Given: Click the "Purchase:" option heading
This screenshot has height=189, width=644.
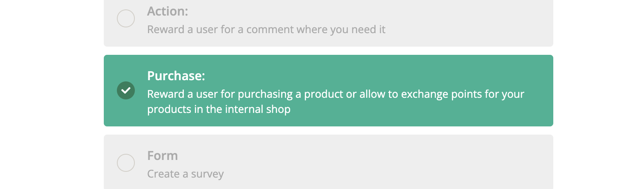Looking at the screenshot, I should point(176,76).
